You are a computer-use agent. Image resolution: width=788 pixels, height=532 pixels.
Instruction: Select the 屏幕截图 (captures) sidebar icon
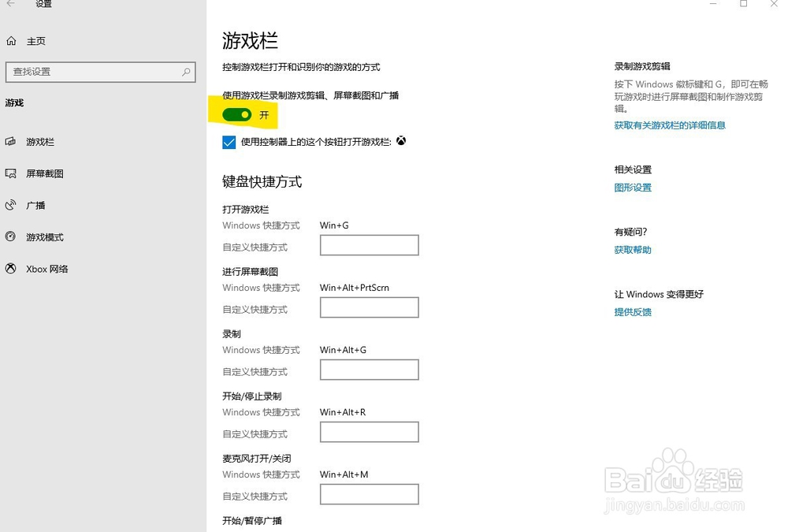pos(11,173)
